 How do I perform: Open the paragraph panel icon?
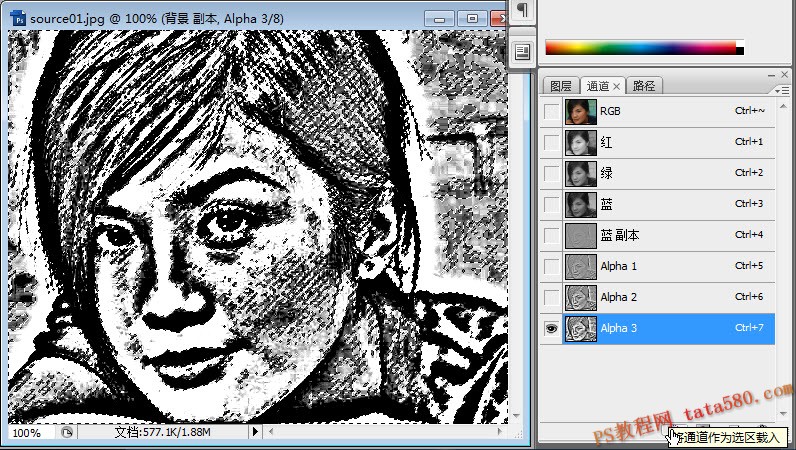[522, 10]
